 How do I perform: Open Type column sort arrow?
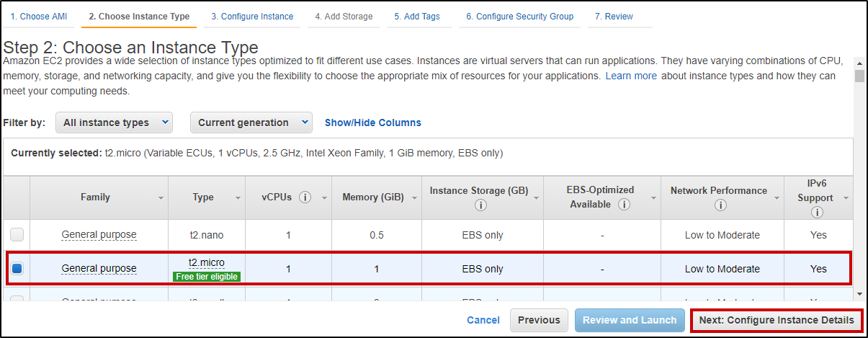pyautogui.click(x=238, y=198)
